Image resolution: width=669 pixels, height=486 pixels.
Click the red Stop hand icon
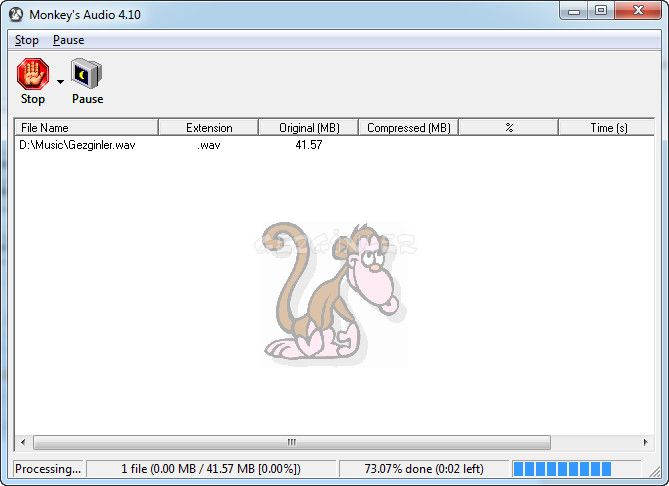(33, 74)
